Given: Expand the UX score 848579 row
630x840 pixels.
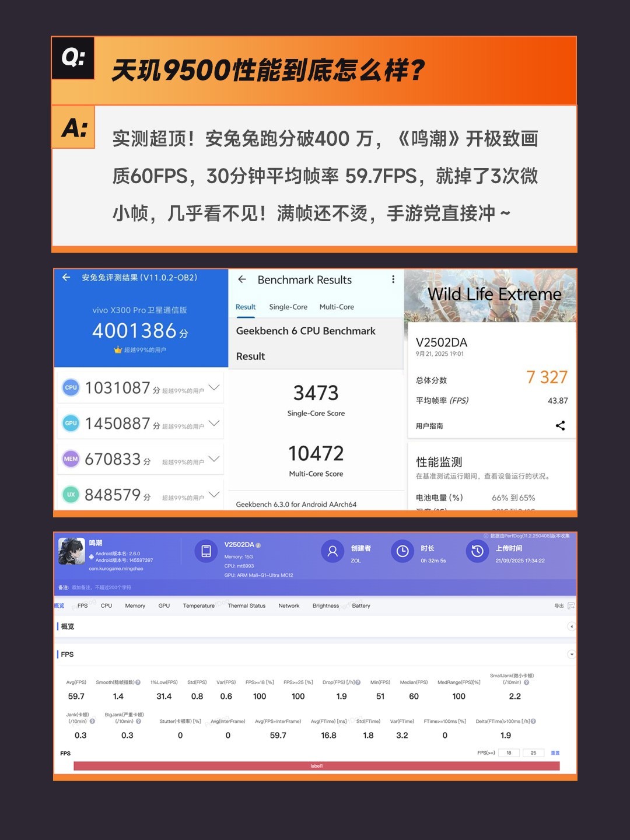Looking at the screenshot, I should click(x=214, y=495).
